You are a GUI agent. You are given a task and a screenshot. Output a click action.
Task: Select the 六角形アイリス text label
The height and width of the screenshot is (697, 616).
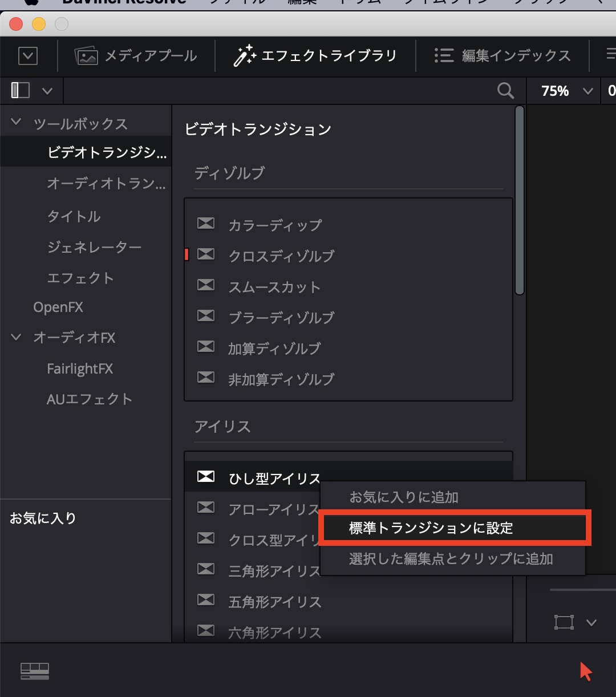click(275, 633)
